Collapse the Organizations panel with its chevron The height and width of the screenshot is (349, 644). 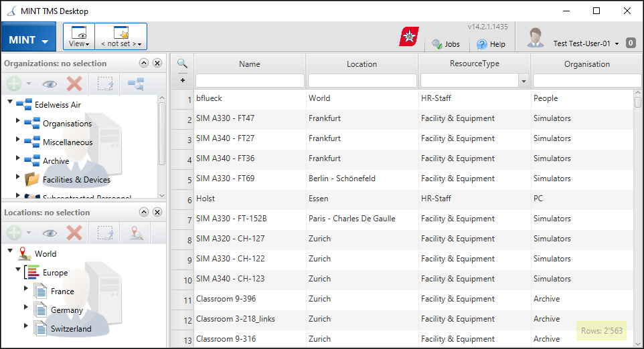144,63
